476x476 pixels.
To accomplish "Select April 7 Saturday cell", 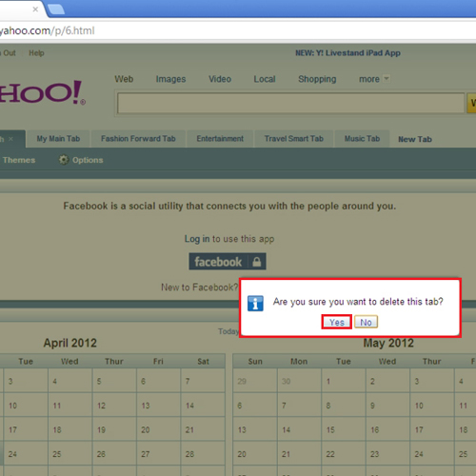I will (203, 380).
